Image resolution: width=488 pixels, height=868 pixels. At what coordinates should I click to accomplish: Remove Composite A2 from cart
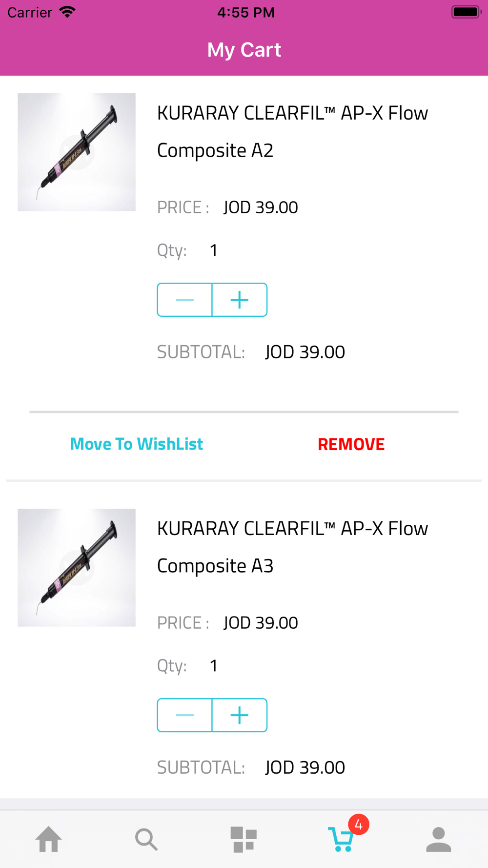351,444
